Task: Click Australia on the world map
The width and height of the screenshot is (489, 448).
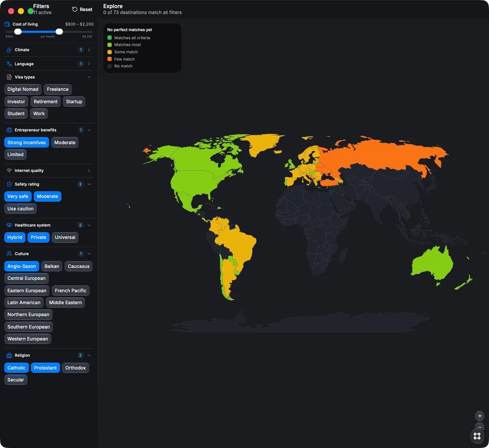Action: pyautogui.click(x=431, y=264)
